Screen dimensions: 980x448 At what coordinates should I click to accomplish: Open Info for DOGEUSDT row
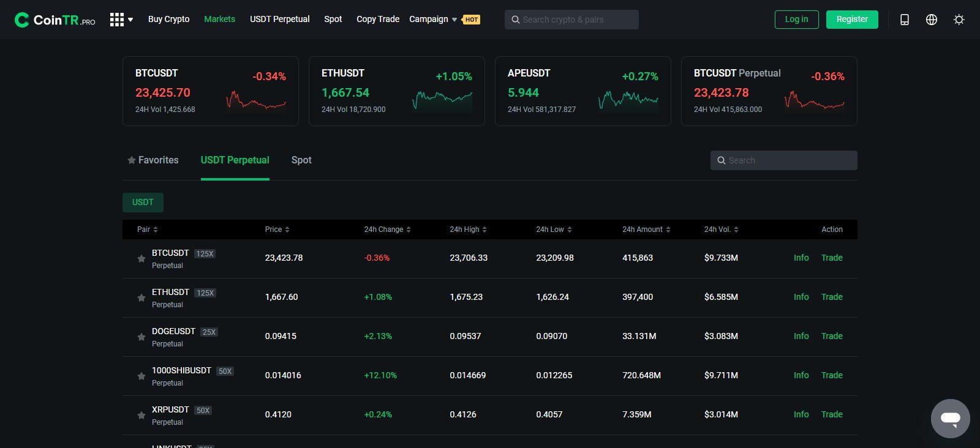click(801, 336)
